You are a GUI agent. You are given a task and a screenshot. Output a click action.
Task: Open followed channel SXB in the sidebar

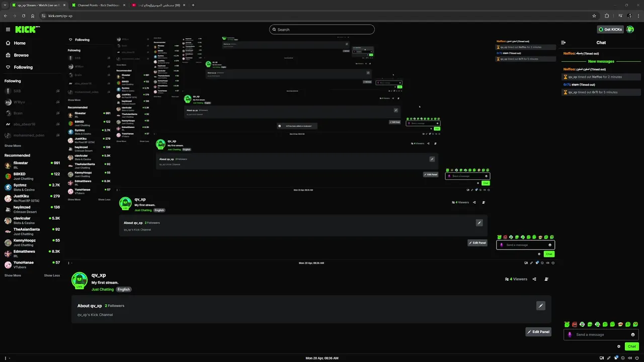pos(32,92)
